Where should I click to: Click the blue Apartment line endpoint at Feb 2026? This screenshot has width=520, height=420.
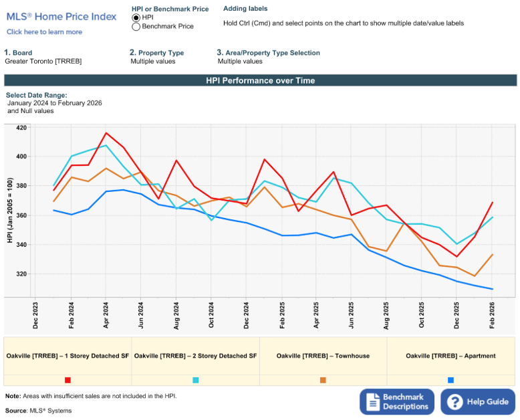click(x=493, y=289)
